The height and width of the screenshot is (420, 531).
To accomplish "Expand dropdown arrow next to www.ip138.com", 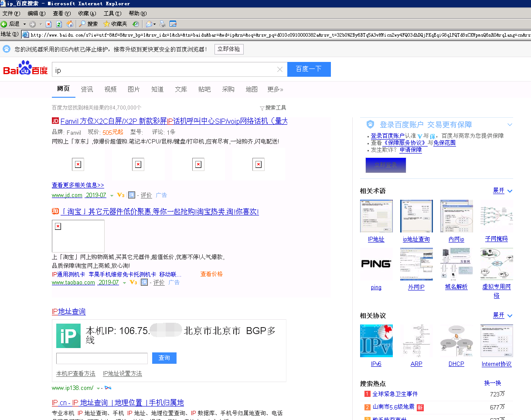I will click(x=99, y=388).
